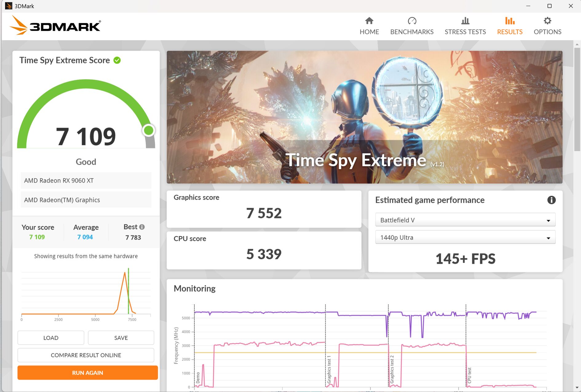Click the Best score value 7 783
581x392 pixels.
click(x=133, y=237)
